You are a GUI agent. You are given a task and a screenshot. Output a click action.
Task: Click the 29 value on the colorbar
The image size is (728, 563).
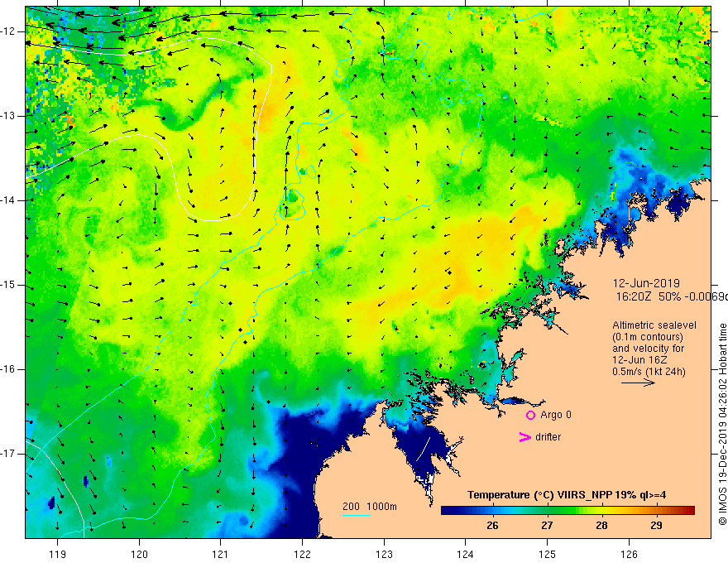pos(656,526)
